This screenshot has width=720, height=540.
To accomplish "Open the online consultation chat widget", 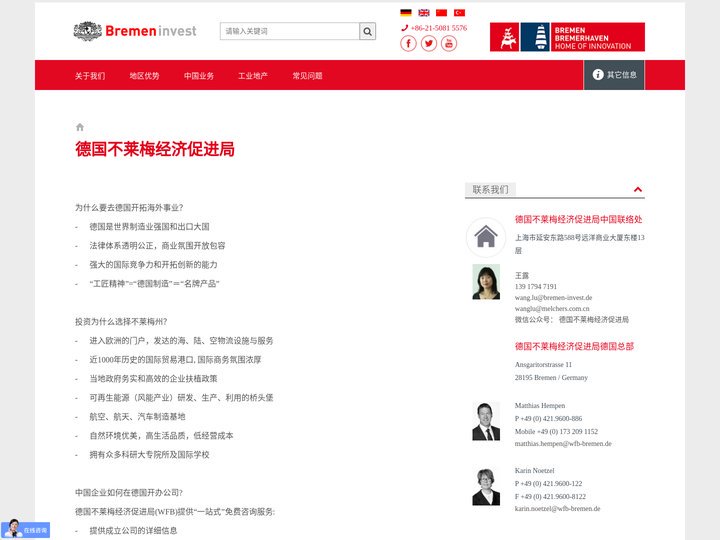I will (26, 529).
